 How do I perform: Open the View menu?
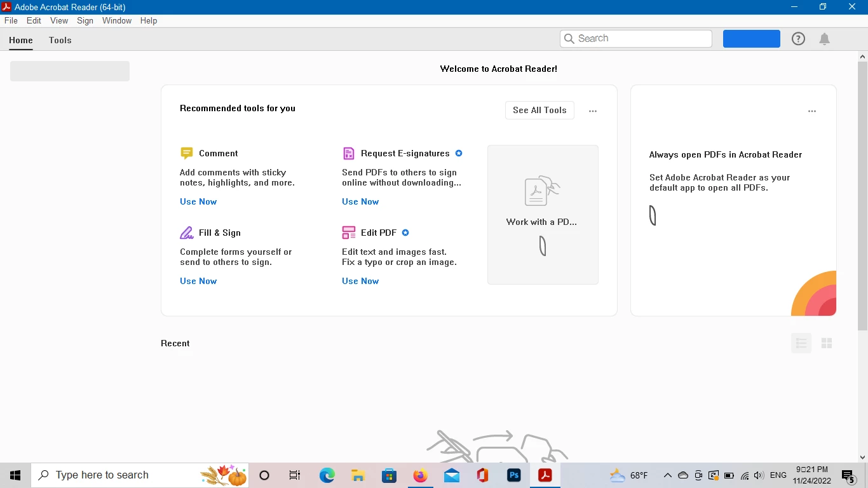click(59, 20)
